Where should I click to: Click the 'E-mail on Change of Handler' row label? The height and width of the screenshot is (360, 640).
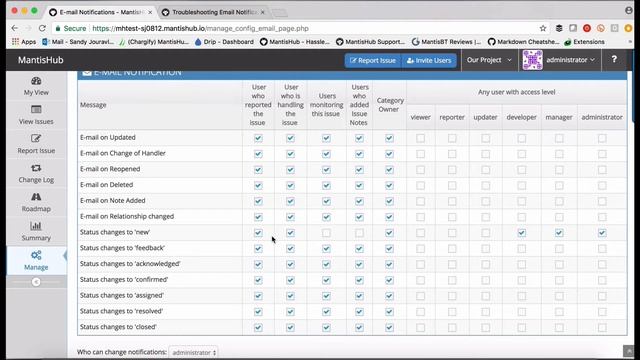122,153
